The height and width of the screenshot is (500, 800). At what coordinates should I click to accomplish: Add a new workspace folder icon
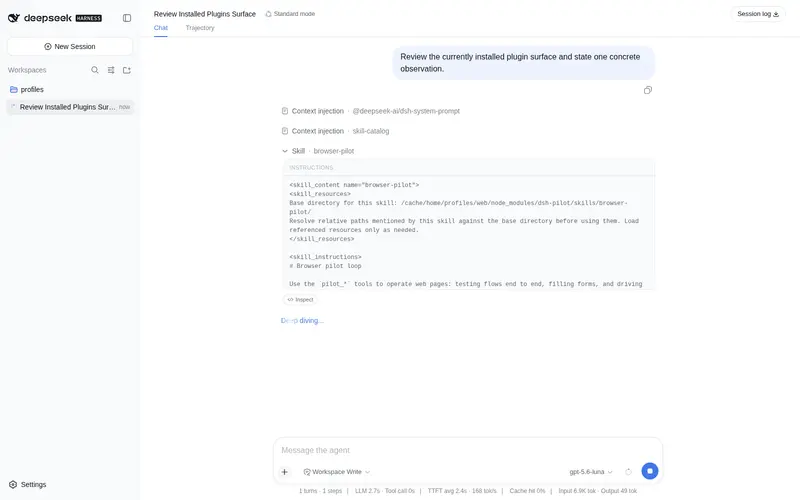pyautogui.click(x=127, y=70)
